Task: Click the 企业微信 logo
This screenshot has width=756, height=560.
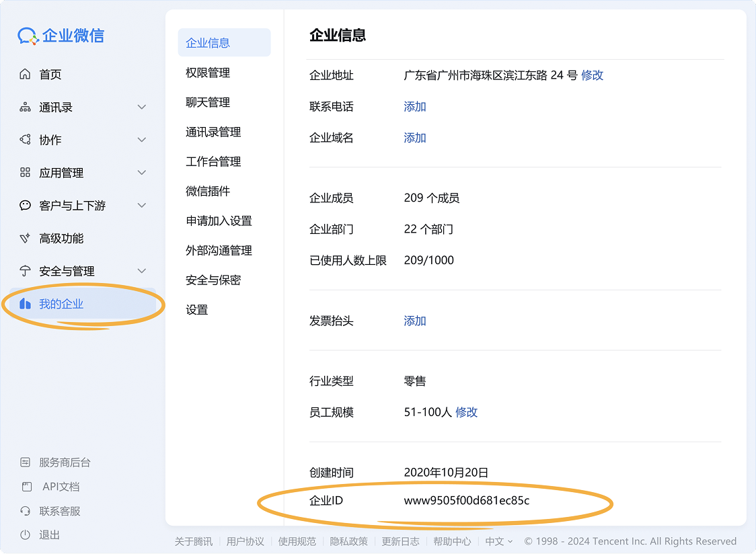Action: [61, 36]
